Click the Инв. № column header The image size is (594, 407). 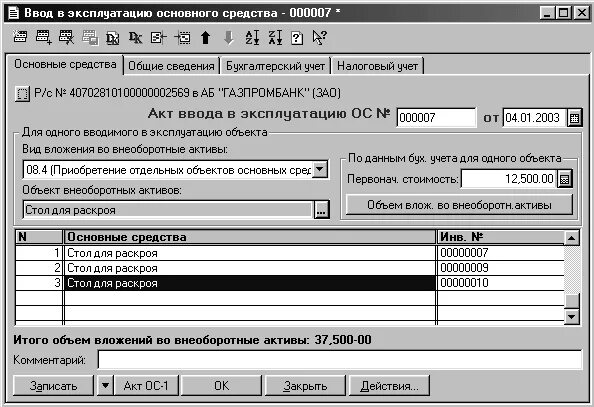pos(501,237)
